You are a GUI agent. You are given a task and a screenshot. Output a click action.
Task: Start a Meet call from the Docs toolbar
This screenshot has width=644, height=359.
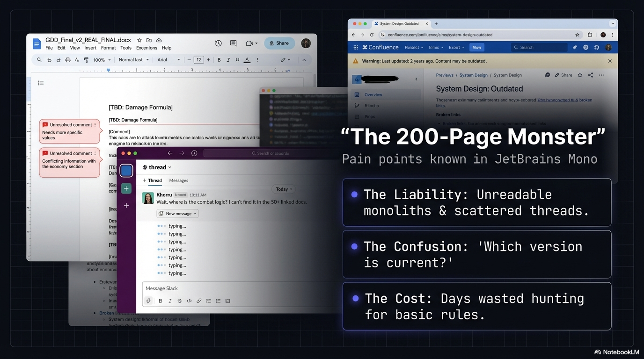249,43
